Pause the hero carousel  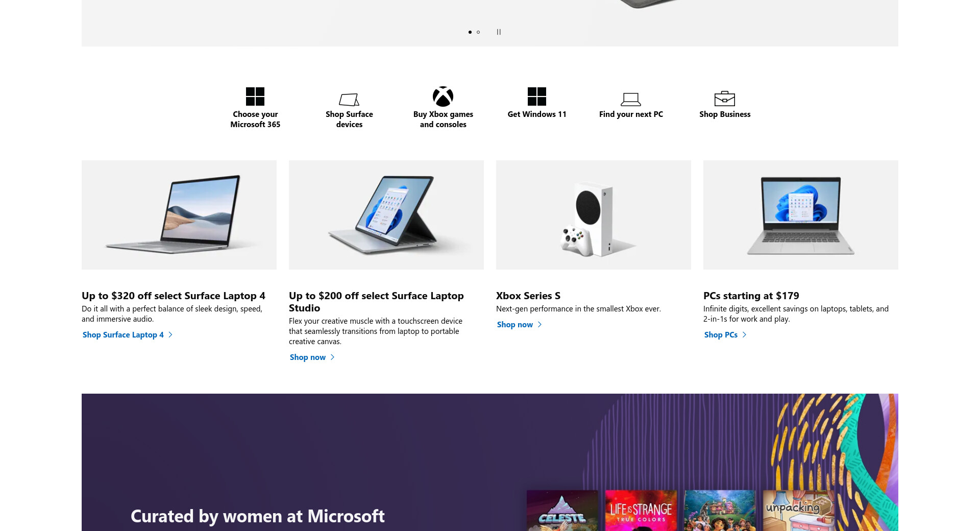[x=499, y=32]
